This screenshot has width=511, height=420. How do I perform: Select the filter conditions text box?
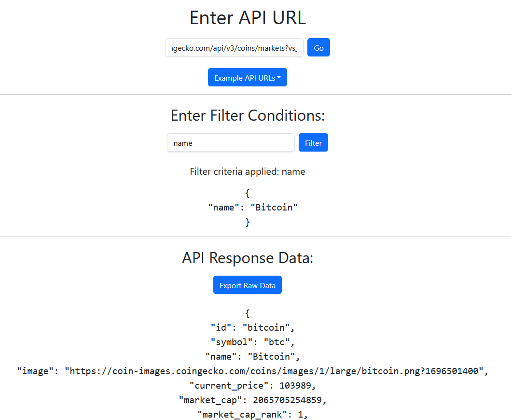230,142
